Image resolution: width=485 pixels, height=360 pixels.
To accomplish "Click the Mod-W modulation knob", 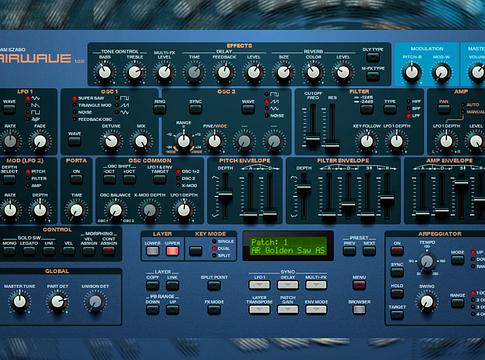I will [441, 72].
